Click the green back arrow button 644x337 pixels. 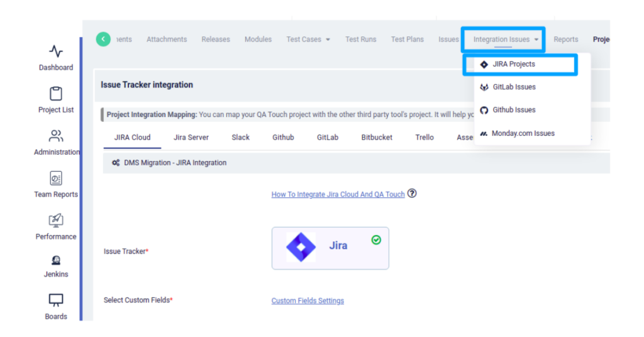click(x=103, y=39)
